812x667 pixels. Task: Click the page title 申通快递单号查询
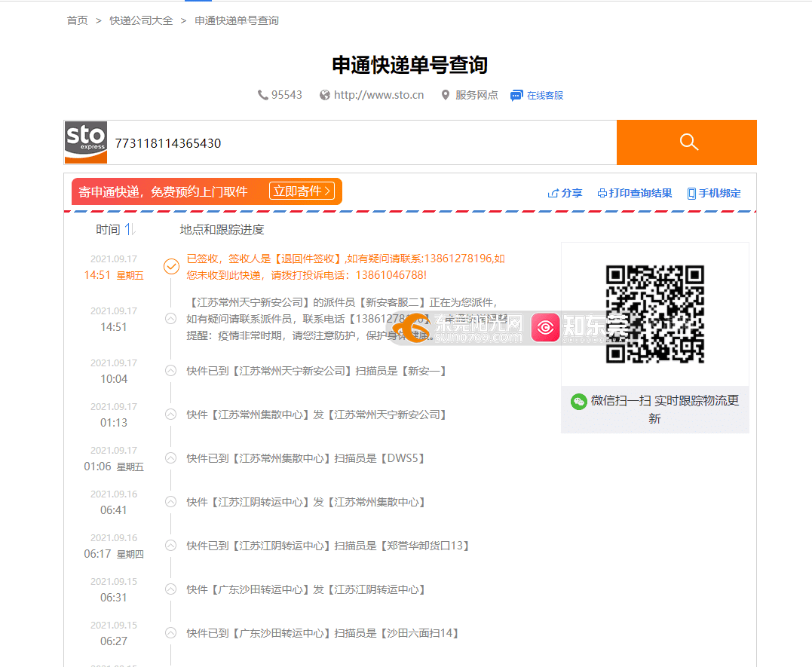[409, 65]
